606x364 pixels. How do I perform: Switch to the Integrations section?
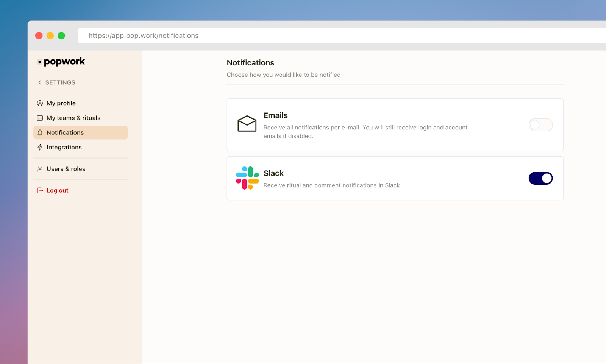[x=64, y=147]
